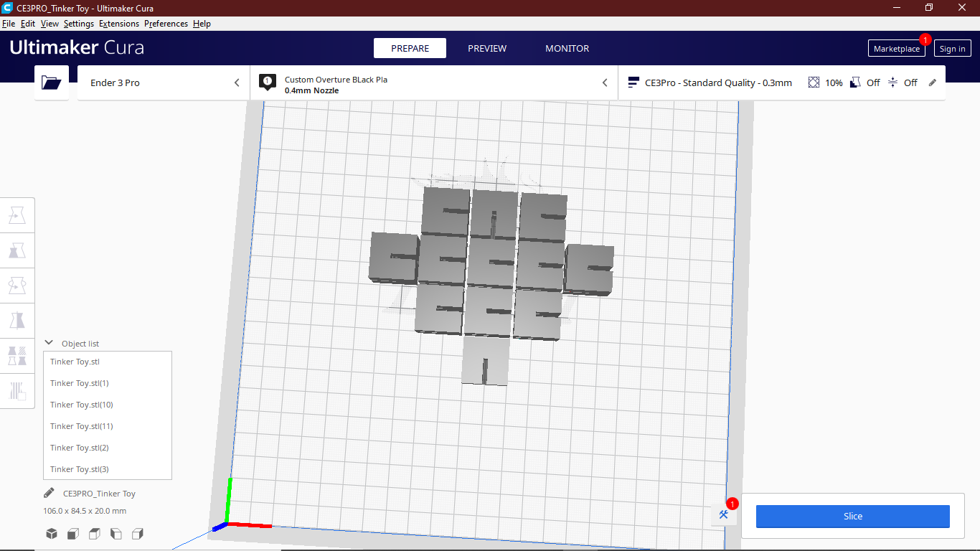Image resolution: width=980 pixels, height=551 pixels.
Task: Select Tinker Toy.stl(10) in object list
Action: [x=108, y=405]
